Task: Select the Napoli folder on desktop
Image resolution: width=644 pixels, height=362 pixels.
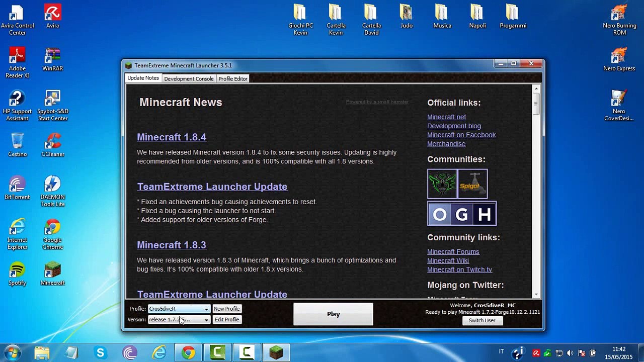Action: pyautogui.click(x=477, y=17)
